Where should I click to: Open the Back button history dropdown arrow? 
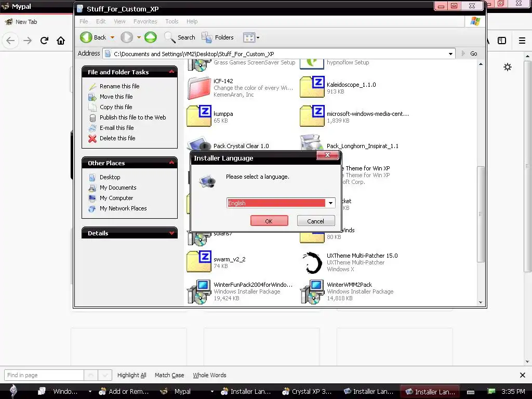tap(112, 37)
